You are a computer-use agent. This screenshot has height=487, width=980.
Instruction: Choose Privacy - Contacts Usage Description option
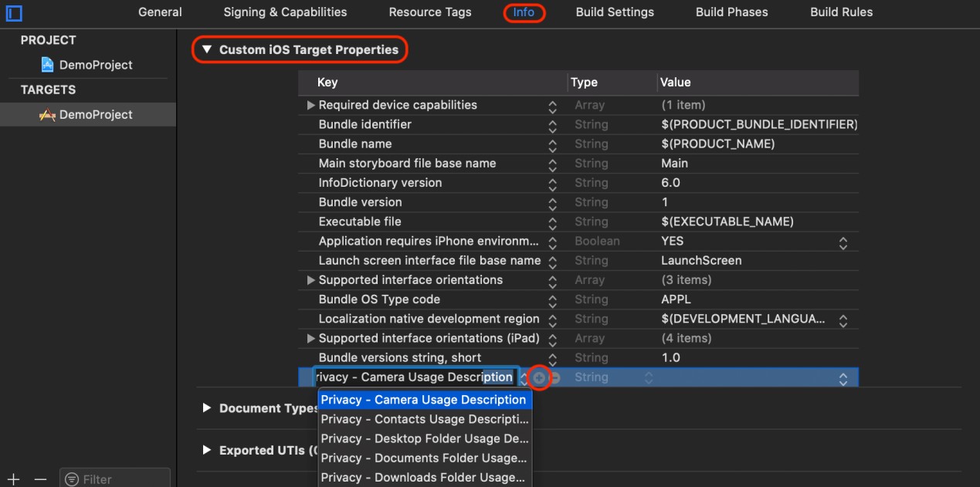[425, 419]
